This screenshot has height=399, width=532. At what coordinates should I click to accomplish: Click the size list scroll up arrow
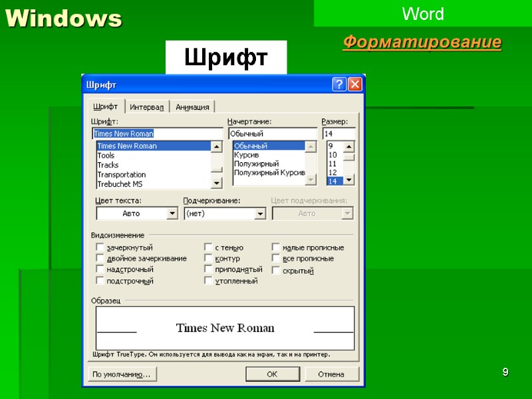point(348,146)
